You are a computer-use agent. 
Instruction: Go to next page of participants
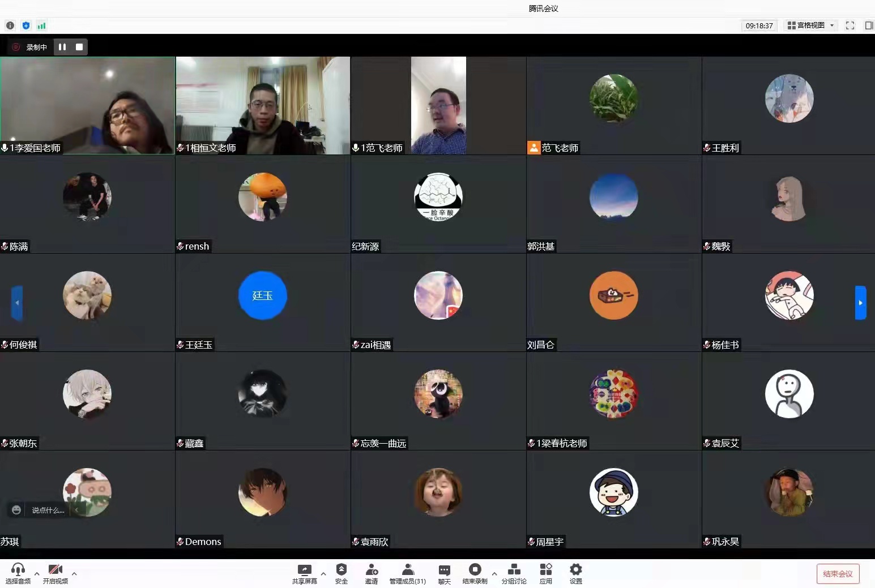click(860, 303)
